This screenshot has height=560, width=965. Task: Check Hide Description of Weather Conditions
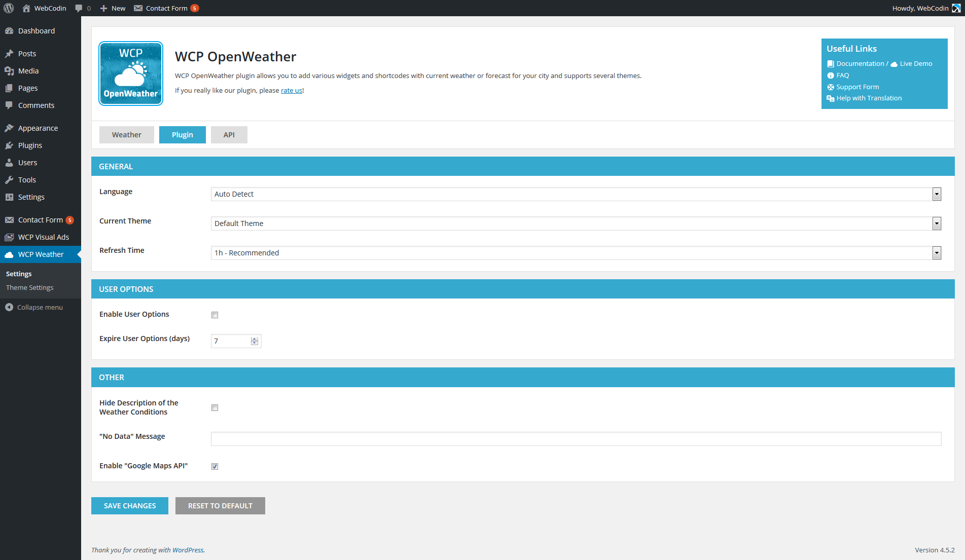(x=215, y=408)
